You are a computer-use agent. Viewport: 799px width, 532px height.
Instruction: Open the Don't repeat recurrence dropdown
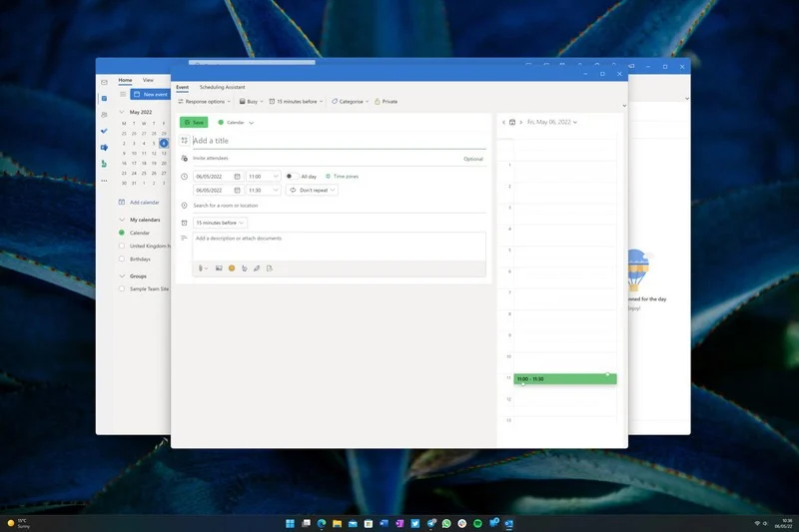coord(313,190)
